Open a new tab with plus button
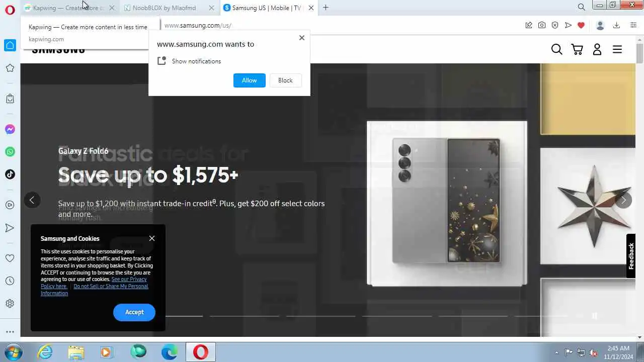Screen dimensions: 644x362 326,8
